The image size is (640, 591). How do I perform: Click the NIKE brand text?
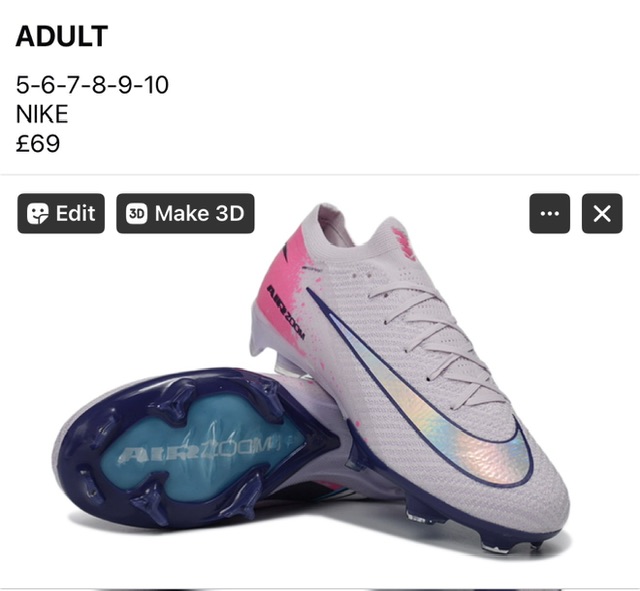click(42, 114)
